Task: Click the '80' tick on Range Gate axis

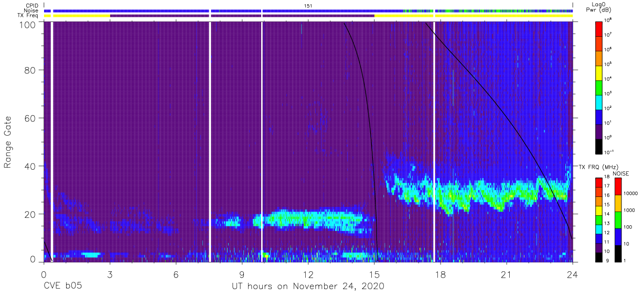Action: [x=30, y=70]
